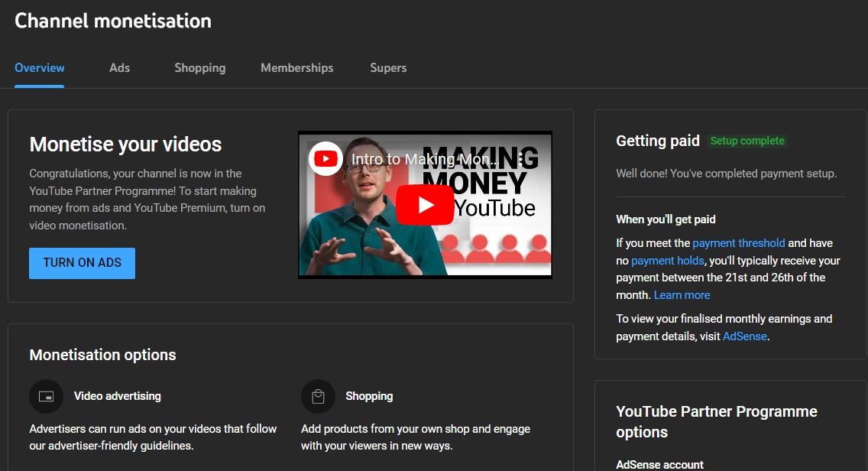Click the TURN ON ADS button
This screenshot has height=471, width=868.
tap(82, 263)
